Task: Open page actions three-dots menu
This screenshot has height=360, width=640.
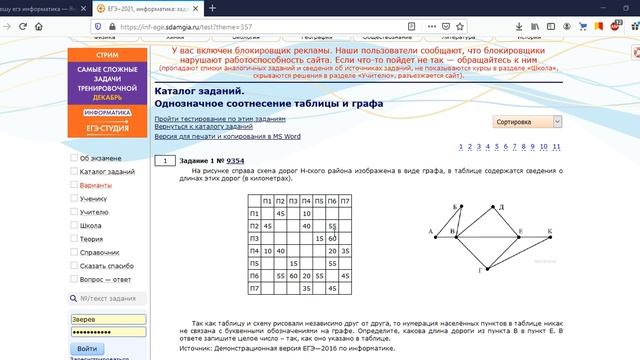Action: point(431,27)
